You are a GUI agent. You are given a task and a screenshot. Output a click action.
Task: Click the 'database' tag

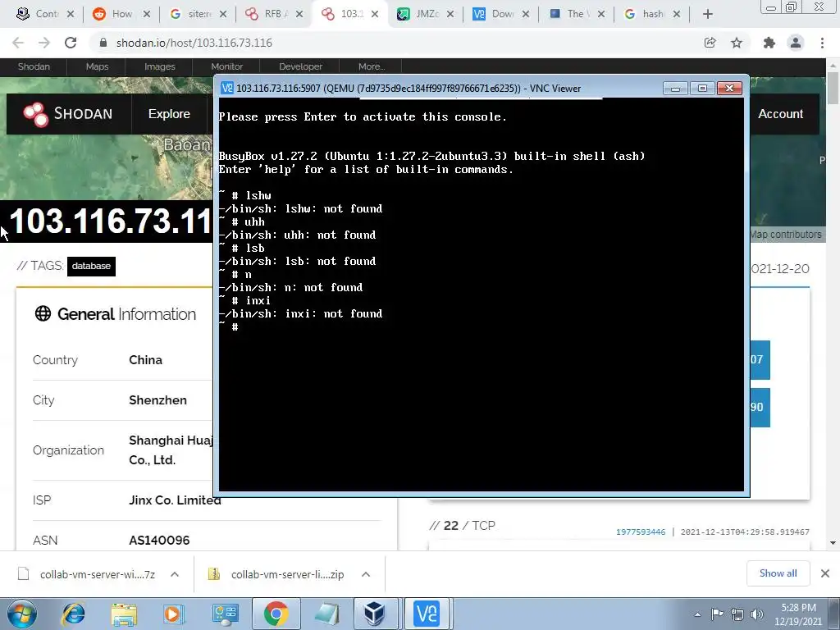coord(91,266)
